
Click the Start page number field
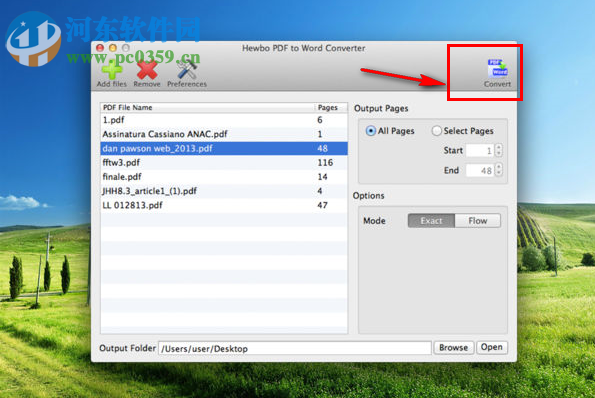(480, 151)
